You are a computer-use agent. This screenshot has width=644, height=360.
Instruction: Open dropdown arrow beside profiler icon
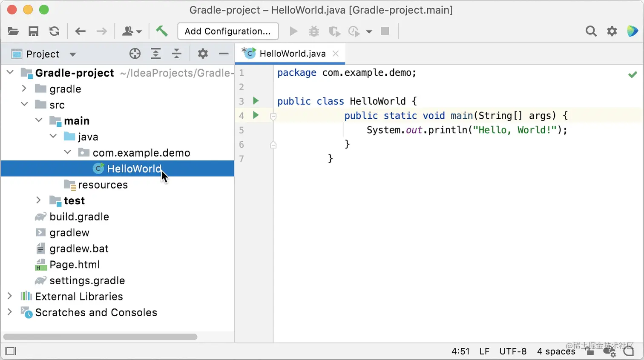369,31
